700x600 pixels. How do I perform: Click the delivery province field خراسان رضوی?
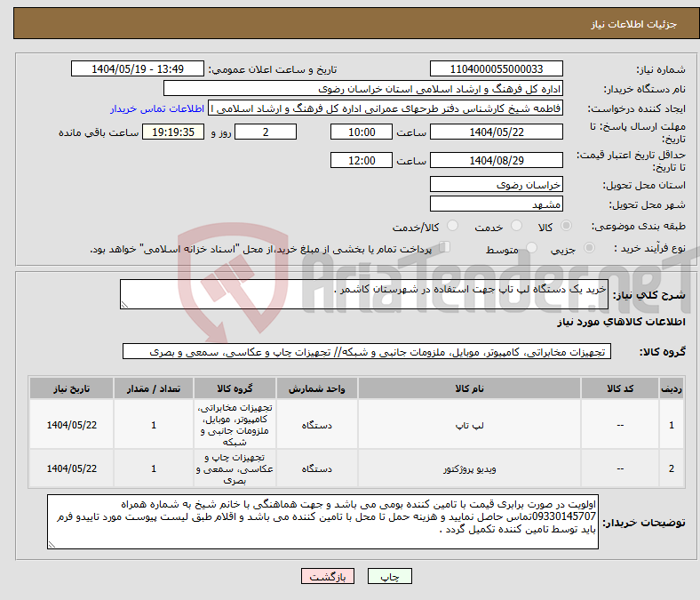[497, 184]
